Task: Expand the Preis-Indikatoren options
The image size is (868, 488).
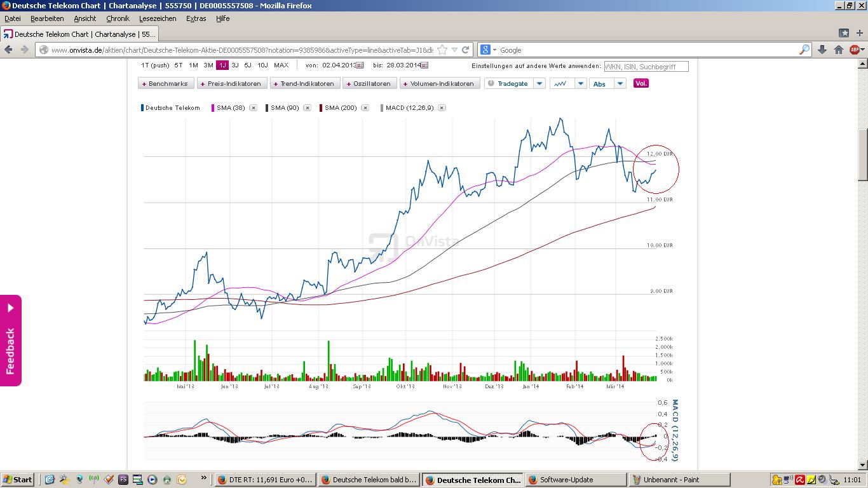Action: point(232,83)
